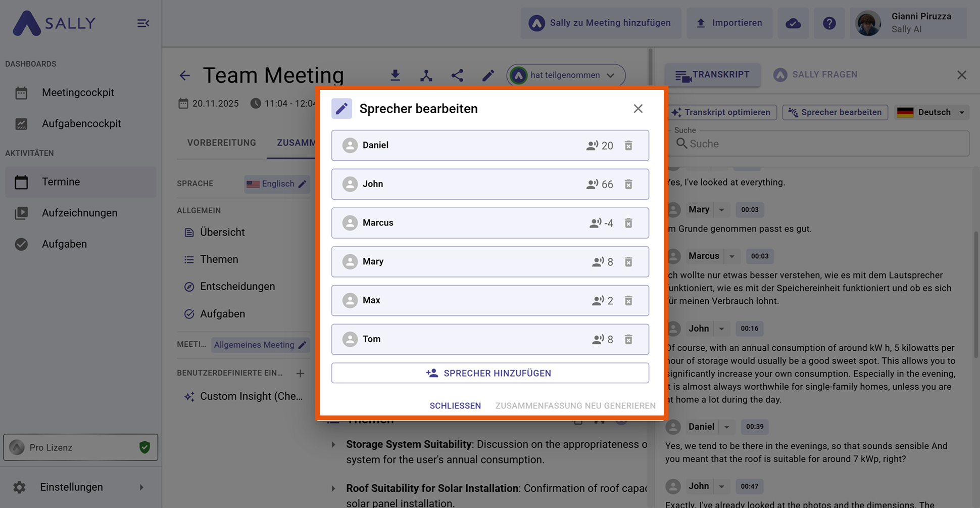Image resolution: width=980 pixels, height=508 pixels.
Task: Open the Vorbereitung tab
Action: coord(221,143)
